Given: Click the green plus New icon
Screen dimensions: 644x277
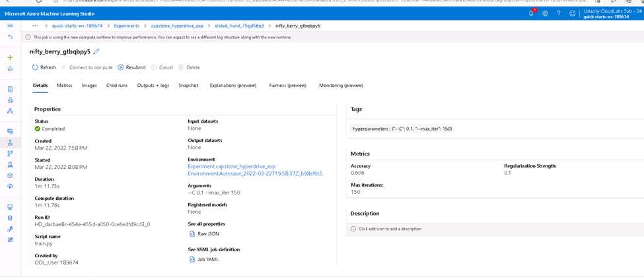Looking at the screenshot, I should tap(11, 57).
